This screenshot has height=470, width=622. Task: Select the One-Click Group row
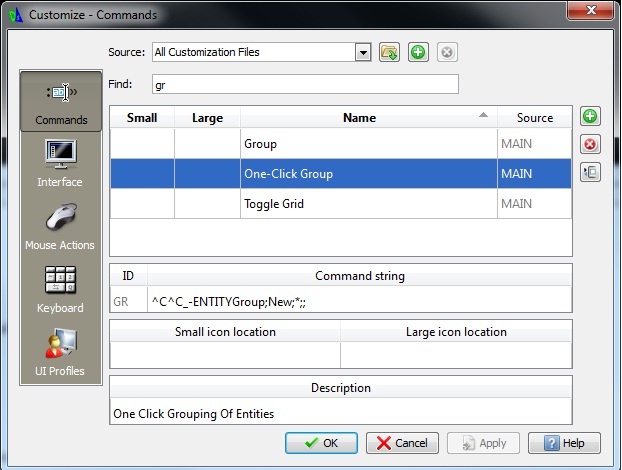341,174
